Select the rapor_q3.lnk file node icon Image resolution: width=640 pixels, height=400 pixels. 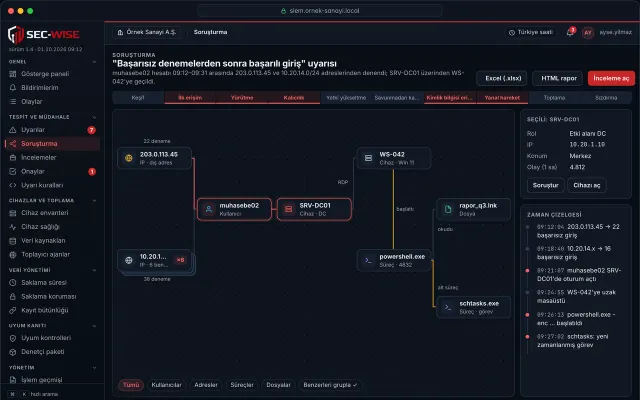click(x=448, y=209)
